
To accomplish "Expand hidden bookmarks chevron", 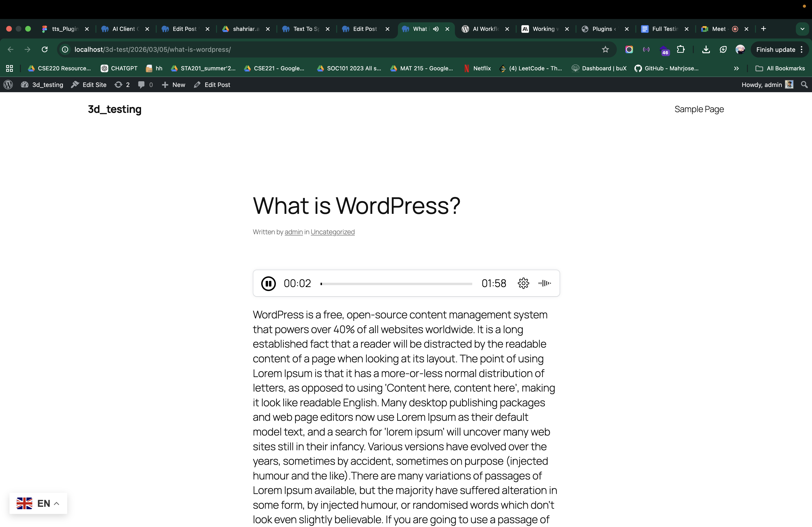I will 736,68.
